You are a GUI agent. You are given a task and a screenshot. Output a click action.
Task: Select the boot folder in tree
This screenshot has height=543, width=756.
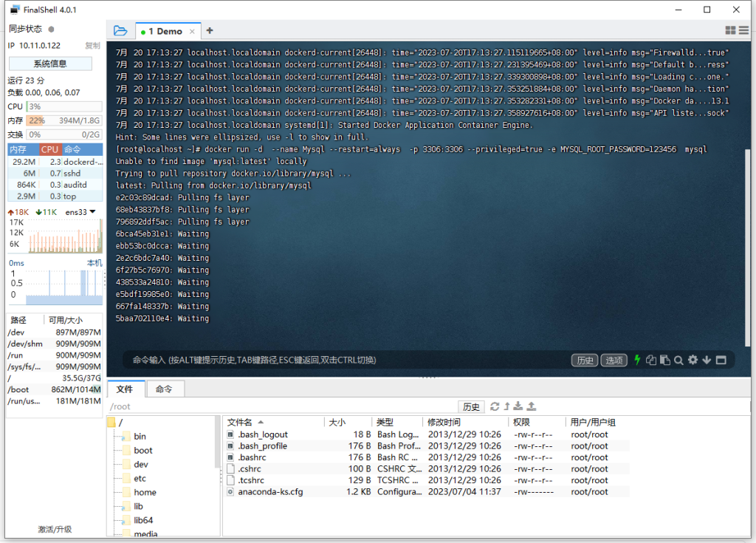click(x=143, y=451)
